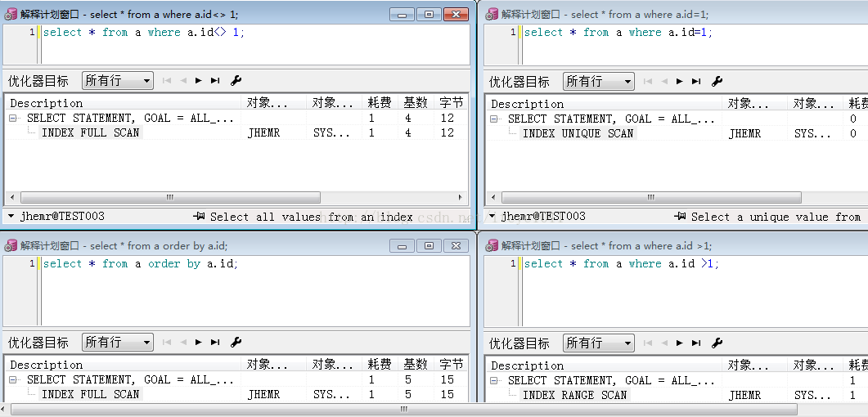Select INDEX UNIQUE SCAN row

click(676, 133)
